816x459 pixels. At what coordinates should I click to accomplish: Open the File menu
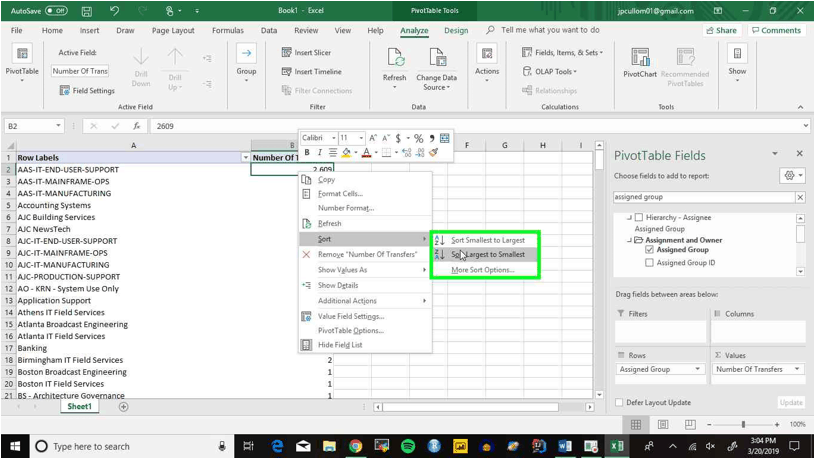(17, 31)
